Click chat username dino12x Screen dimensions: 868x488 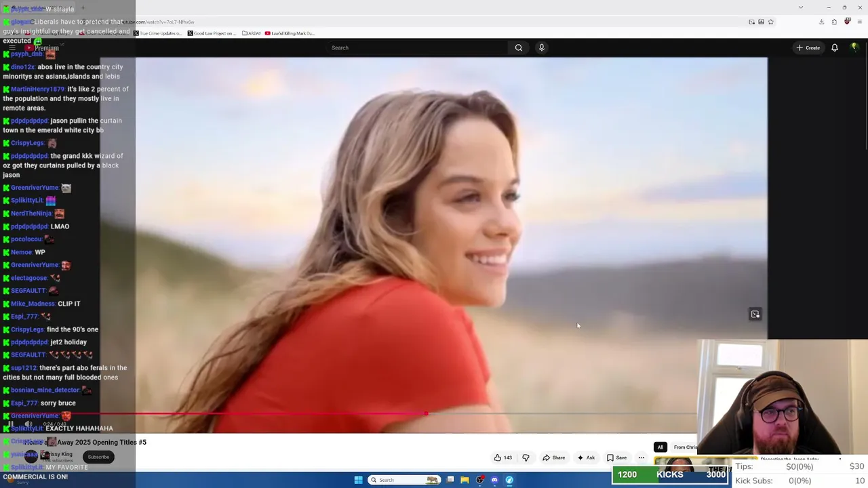click(22, 67)
